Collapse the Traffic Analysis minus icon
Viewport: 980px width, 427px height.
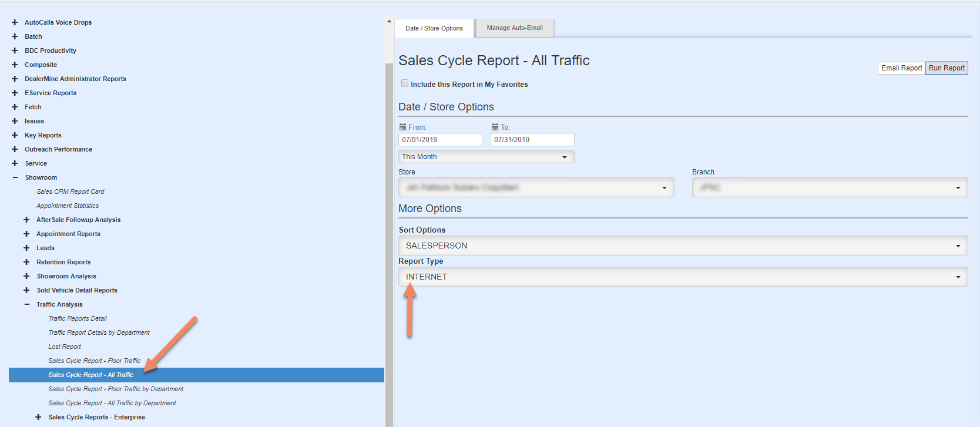(x=26, y=304)
